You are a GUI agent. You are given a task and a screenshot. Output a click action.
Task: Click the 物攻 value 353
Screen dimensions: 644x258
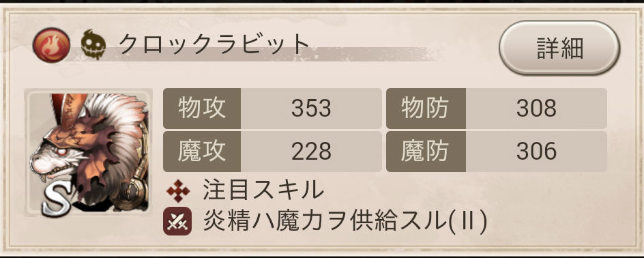click(x=311, y=109)
